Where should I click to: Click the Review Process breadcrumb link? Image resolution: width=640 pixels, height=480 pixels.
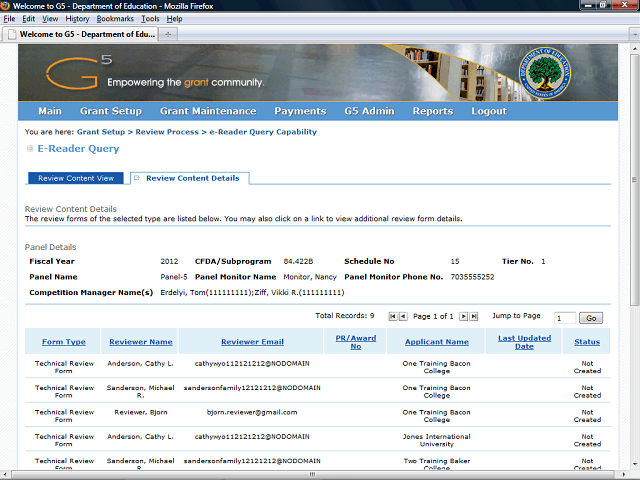pyautogui.click(x=167, y=132)
